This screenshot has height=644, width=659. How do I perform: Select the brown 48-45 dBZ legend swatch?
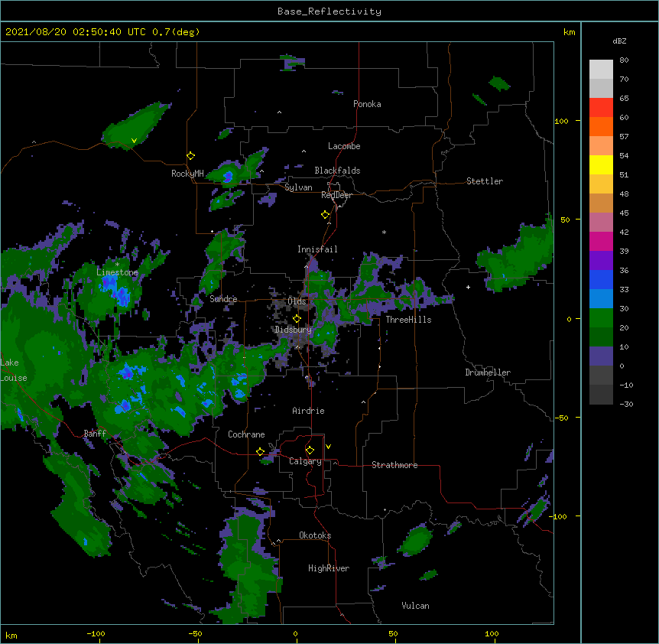(601, 203)
